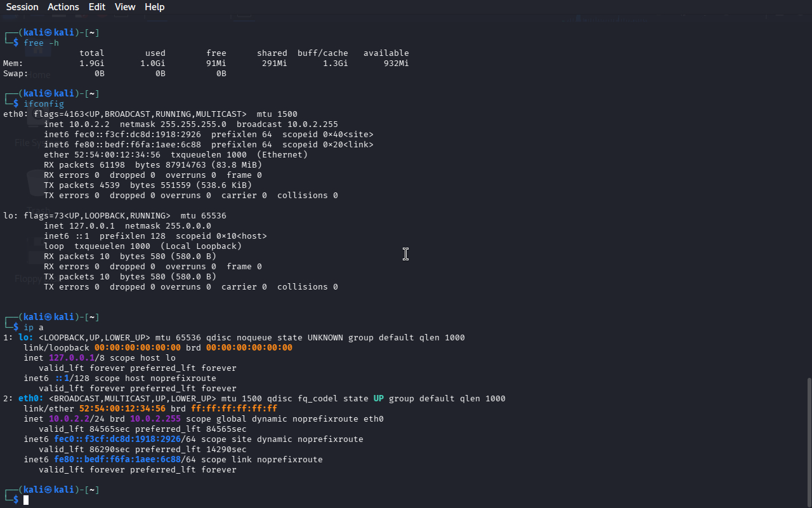Open the Edit menu
812x508 pixels.
[x=97, y=7]
